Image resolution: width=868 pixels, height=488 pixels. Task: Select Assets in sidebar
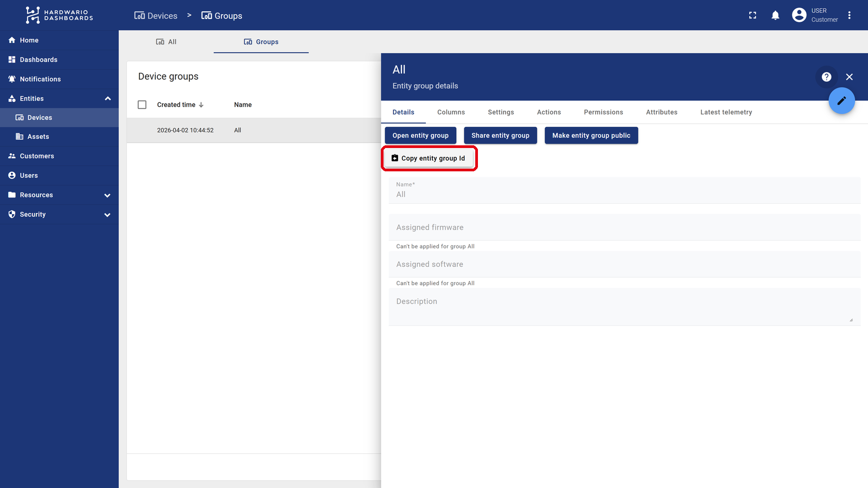[59, 137]
